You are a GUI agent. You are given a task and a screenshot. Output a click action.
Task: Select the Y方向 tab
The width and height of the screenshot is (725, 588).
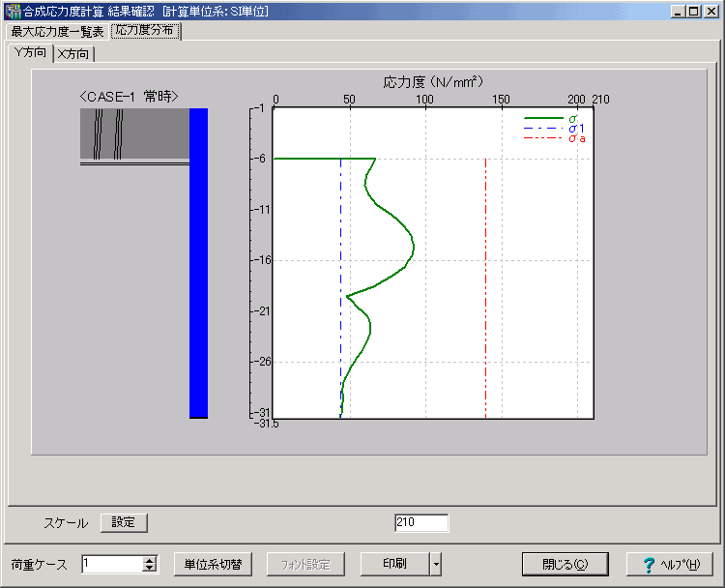pos(29,52)
